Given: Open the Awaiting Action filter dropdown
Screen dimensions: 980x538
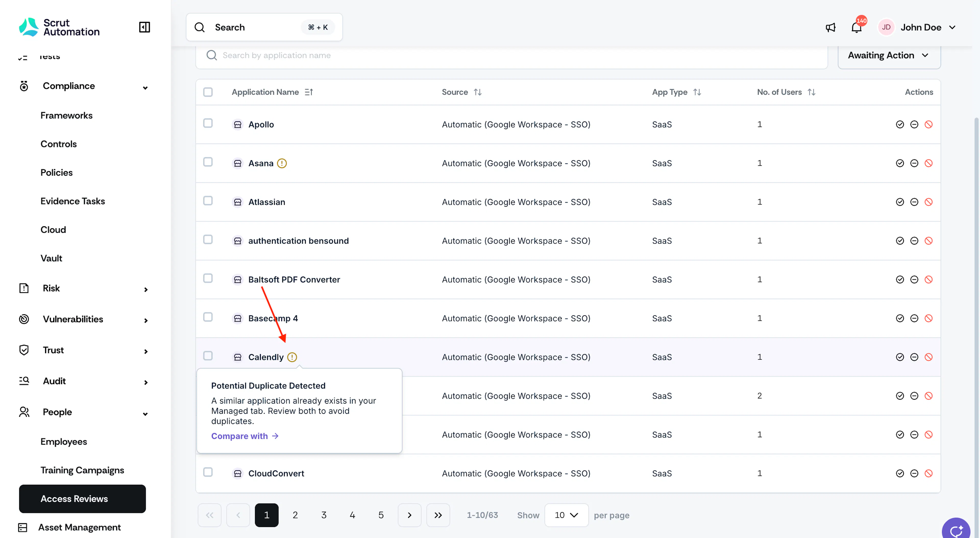Looking at the screenshot, I should pyautogui.click(x=889, y=56).
